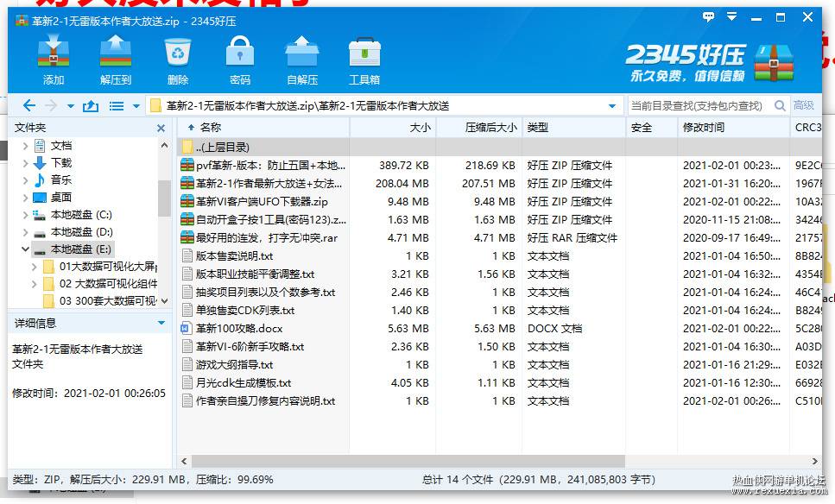
Task: Expand the 文档 tree node
Action: [26, 145]
